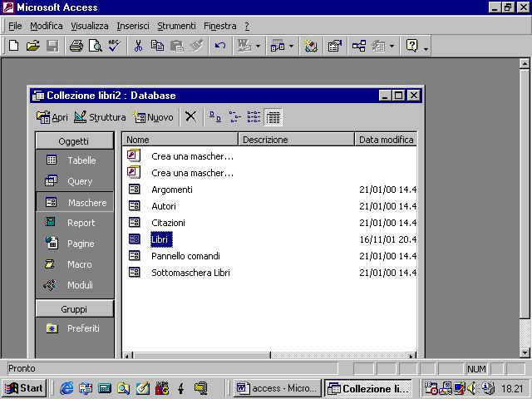
Task: Select Moduli in objects bar
Action: click(x=74, y=285)
